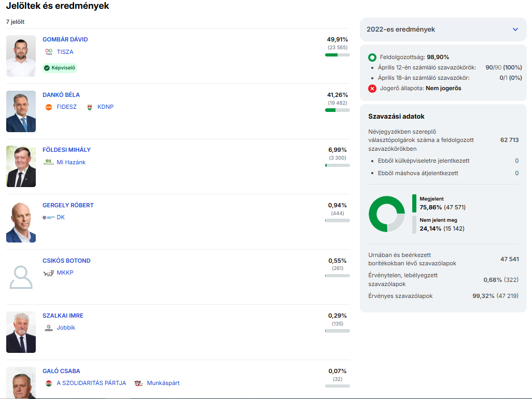The width and height of the screenshot is (532, 399).
Task: Click the Munkáspárt party logo icon
Action: (138, 383)
